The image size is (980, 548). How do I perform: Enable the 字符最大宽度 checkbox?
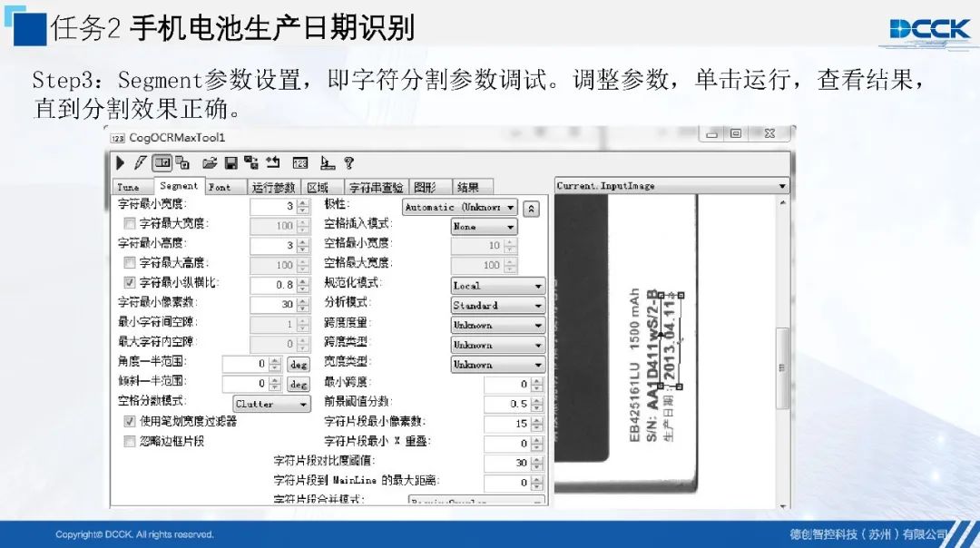point(129,224)
